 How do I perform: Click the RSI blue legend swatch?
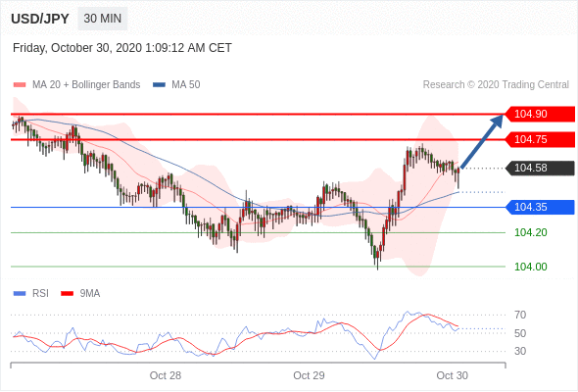point(20,294)
